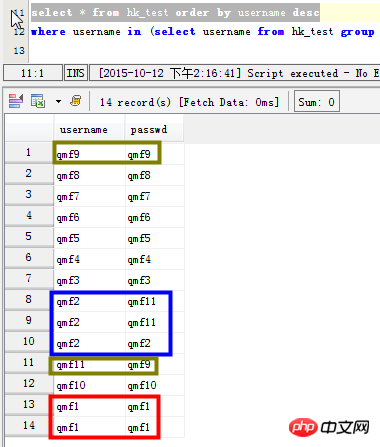Select row header 4

[x=29, y=216]
